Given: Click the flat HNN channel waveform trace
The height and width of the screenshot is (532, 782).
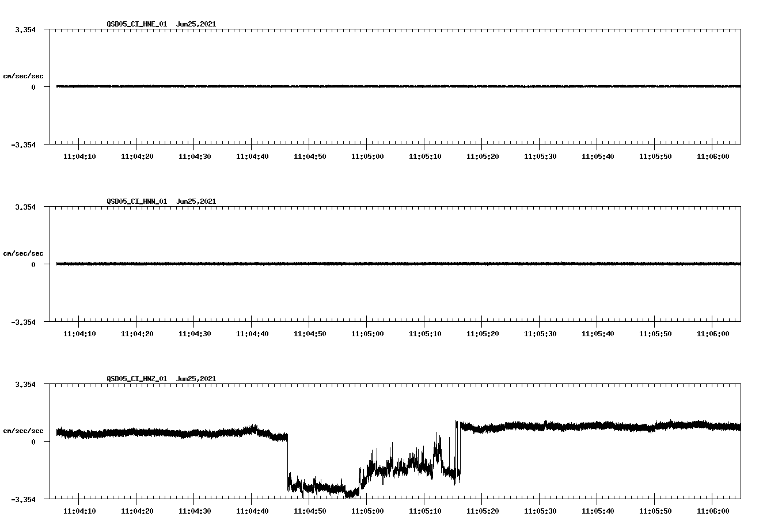Looking at the screenshot, I should (x=398, y=264).
